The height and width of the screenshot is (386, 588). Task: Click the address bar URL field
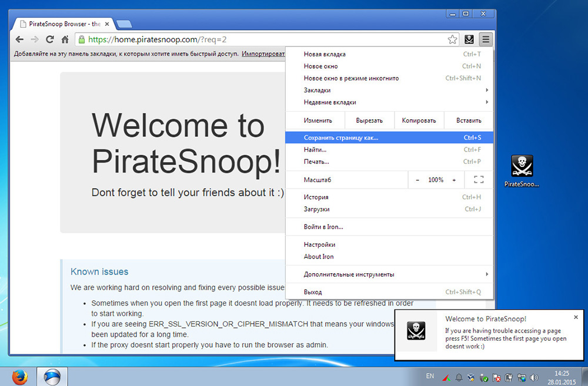click(x=266, y=39)
